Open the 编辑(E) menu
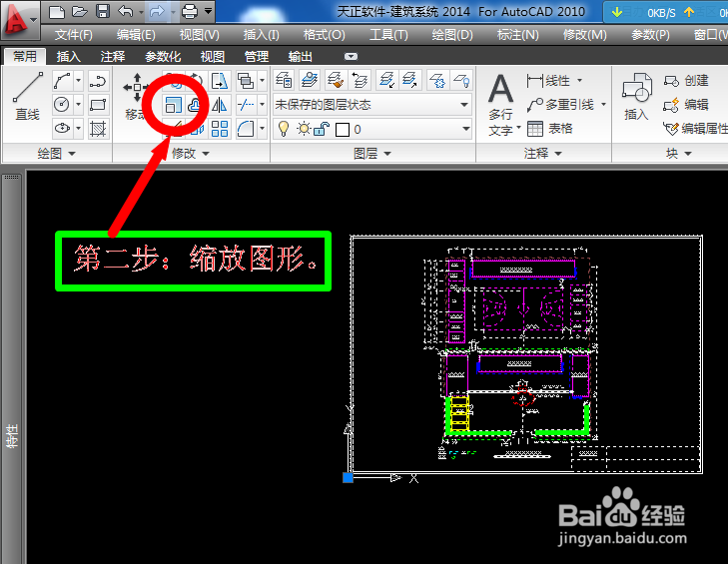The width and height of the screenshot is (728, 564). (136, 35)
